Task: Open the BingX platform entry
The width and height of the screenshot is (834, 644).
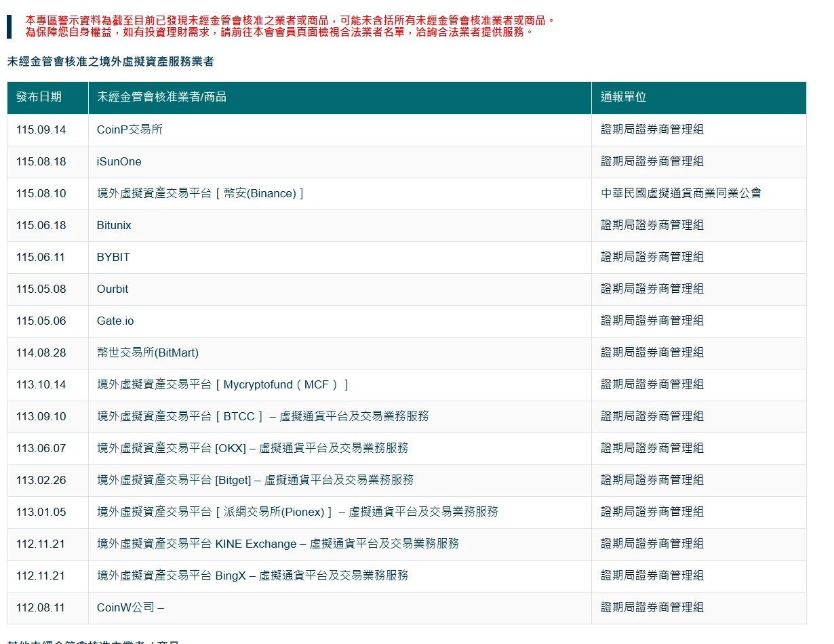Action: 253,576
